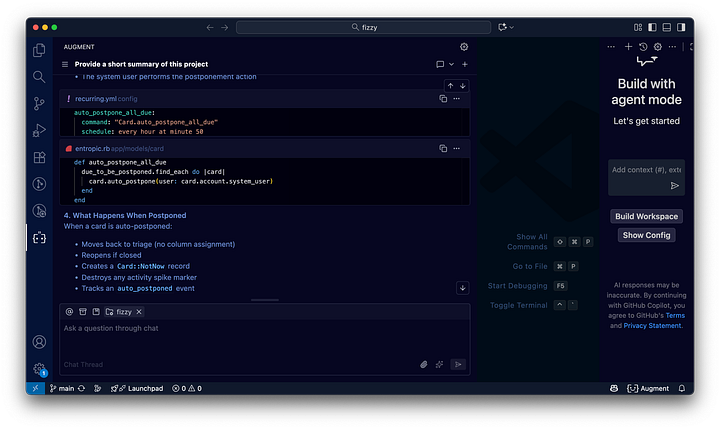
Task: Open the Accounts menu in activity bar
Action: pos(39,342)
